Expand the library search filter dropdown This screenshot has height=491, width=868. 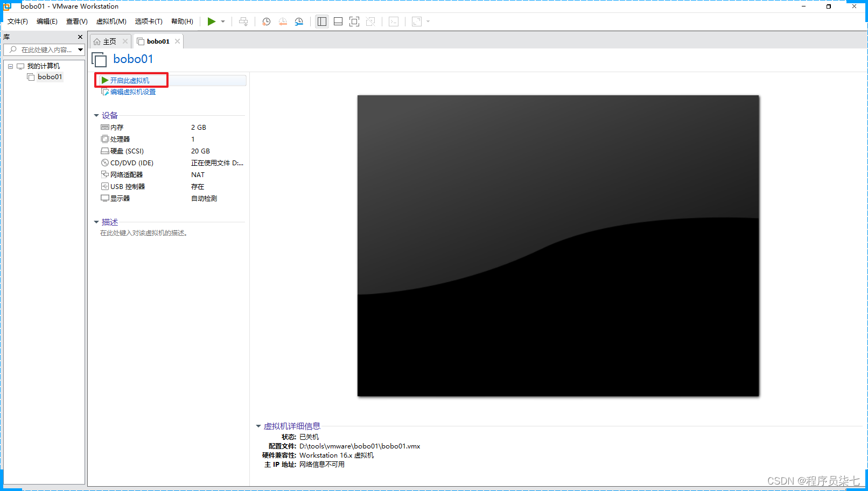(80, 50)
